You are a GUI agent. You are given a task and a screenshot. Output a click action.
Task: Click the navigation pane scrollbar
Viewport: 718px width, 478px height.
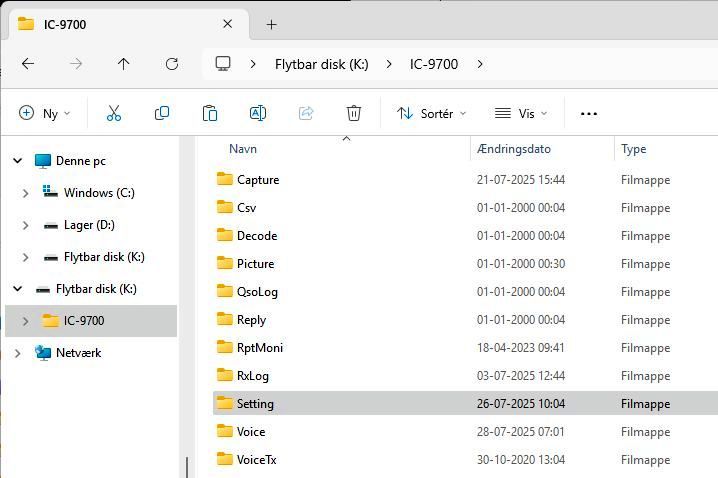[x=187, y=467]
